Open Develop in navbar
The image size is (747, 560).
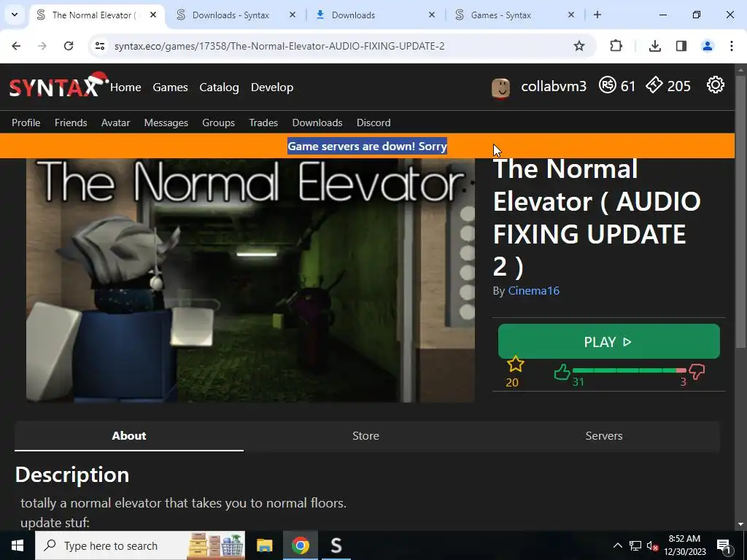[272, 87]
